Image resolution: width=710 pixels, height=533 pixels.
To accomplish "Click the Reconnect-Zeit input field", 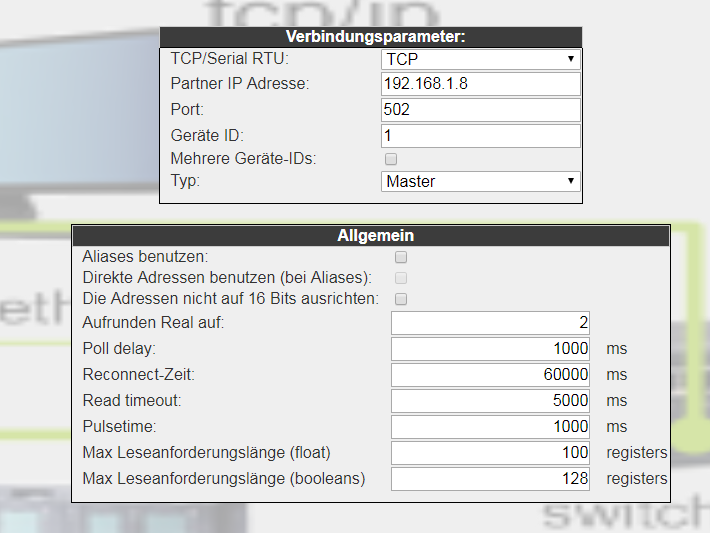I will click(490, 375).
